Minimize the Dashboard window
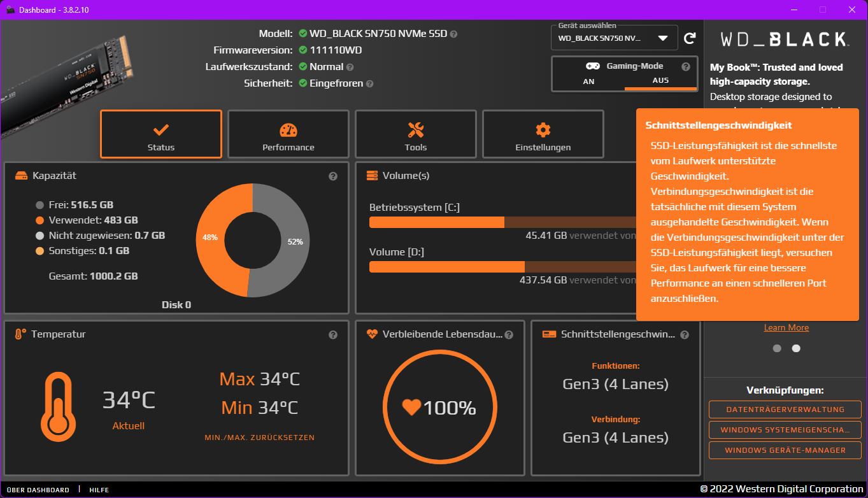Image resolution: width=868 pixels, height=498 pixels. pyautogui.click(x=793, y=10)
